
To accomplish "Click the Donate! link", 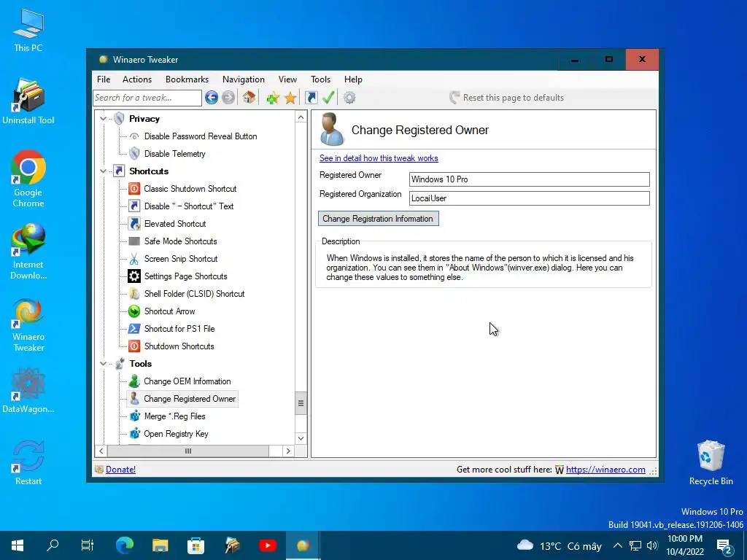I will coord(120,470).
